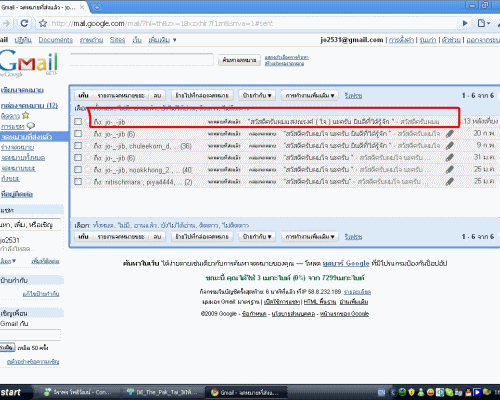The width and height of the screenshot is (500, 400).
Task: Star the nitischmara conversation
Action: coord(88,182)
